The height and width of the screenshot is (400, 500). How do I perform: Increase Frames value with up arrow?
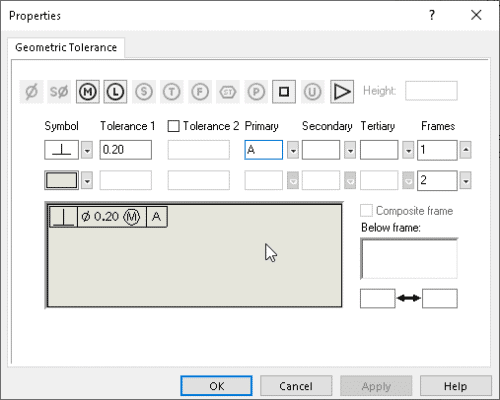[x=466, y=150]
